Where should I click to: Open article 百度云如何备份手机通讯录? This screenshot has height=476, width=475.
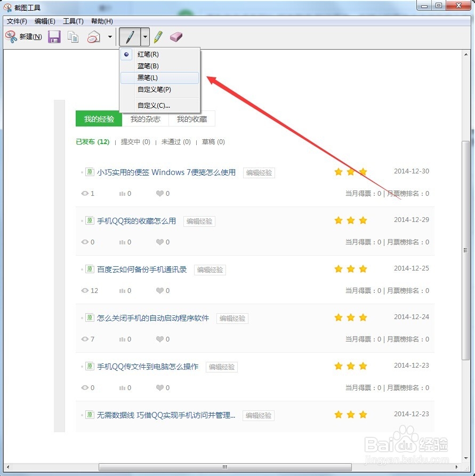(x=142, y=269)
